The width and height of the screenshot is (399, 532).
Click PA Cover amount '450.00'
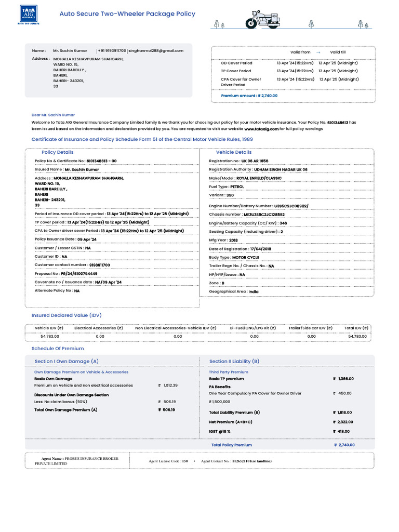coord(345,393)
